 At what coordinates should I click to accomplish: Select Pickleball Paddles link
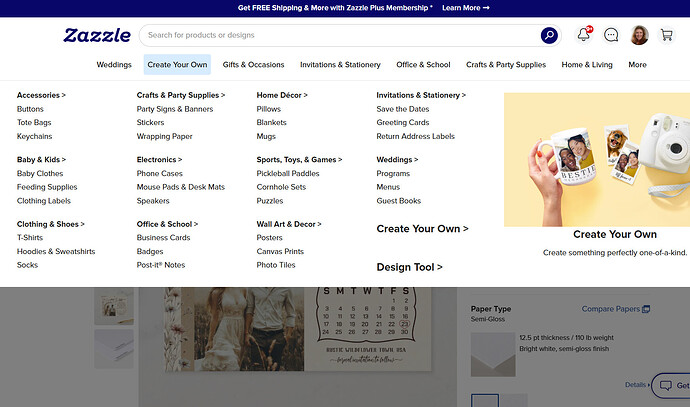tap(288, 173)
